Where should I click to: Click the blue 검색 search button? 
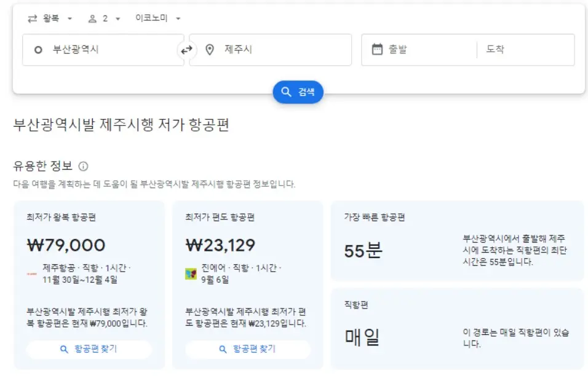298,92
